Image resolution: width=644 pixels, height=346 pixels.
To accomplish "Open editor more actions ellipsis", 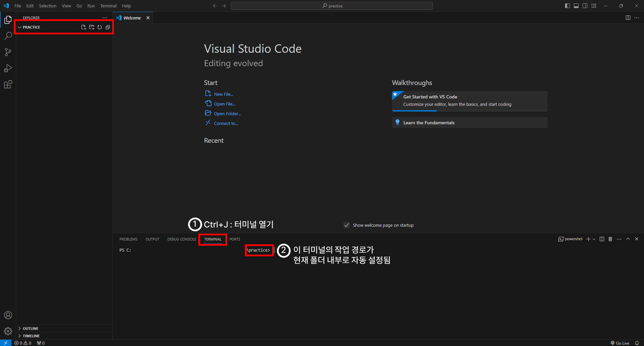I will click(637, 18).
